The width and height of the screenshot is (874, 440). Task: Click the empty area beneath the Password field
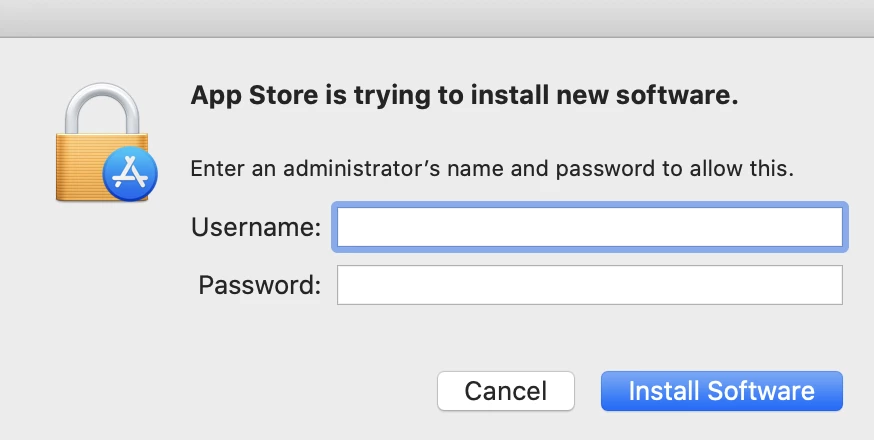(590, 337)
